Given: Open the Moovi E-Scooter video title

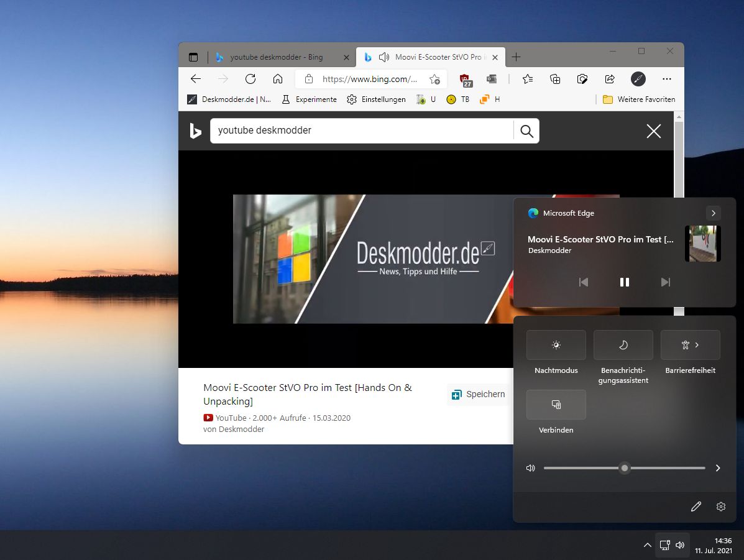Looking at the screenshot, I should coord(308,395).
